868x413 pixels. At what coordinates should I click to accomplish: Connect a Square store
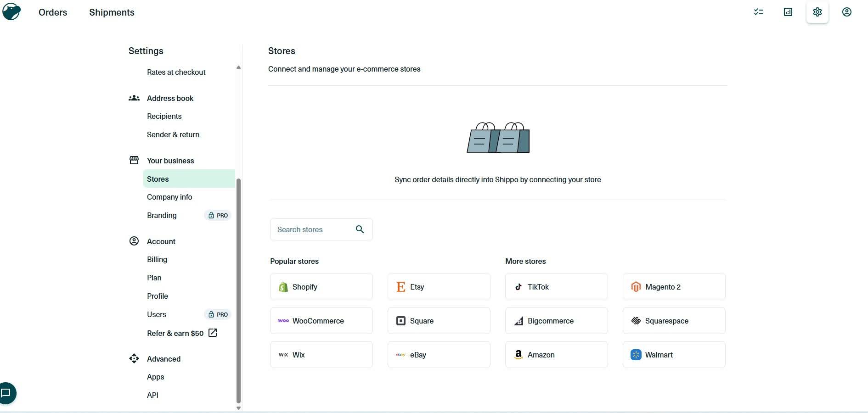point(439,321)
